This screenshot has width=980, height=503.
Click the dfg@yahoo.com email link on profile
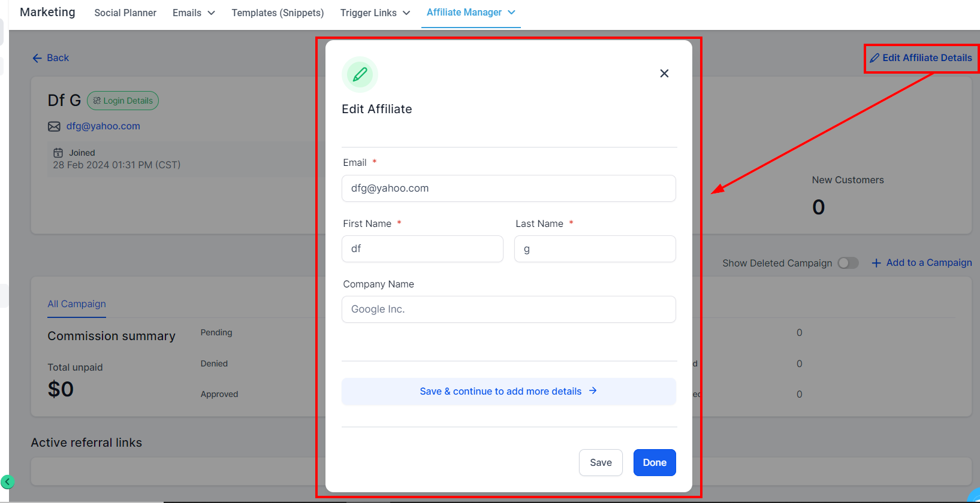pyautogui.click(x=103, y=126)
